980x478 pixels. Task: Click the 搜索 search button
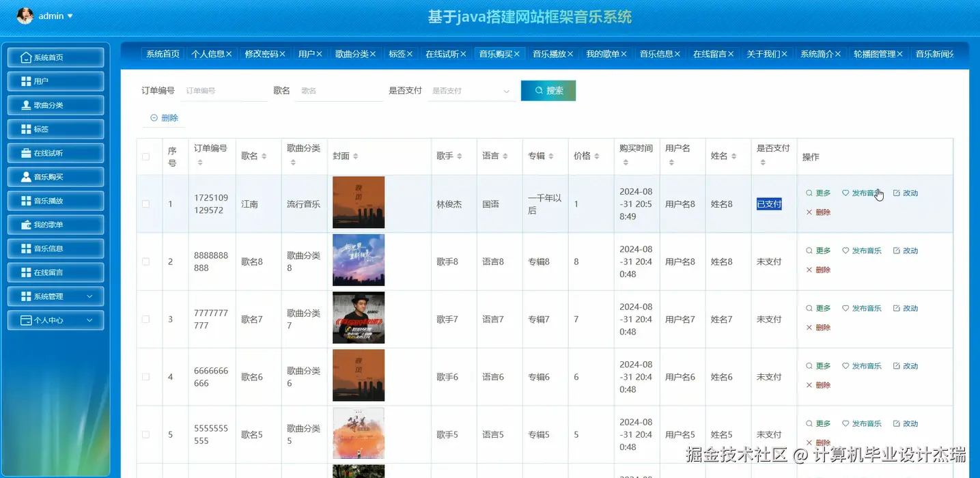[x=548, y=91]
